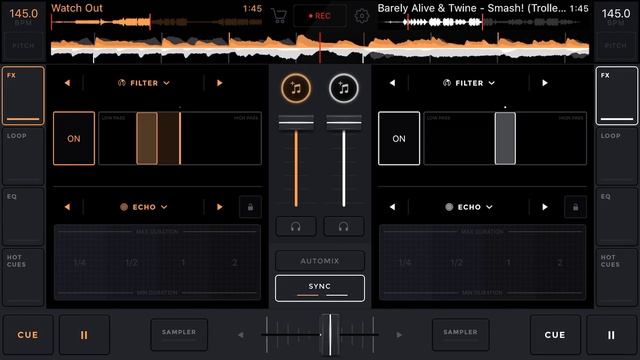
Task: Hit the left deck CUE button
Action: [28, 335]
